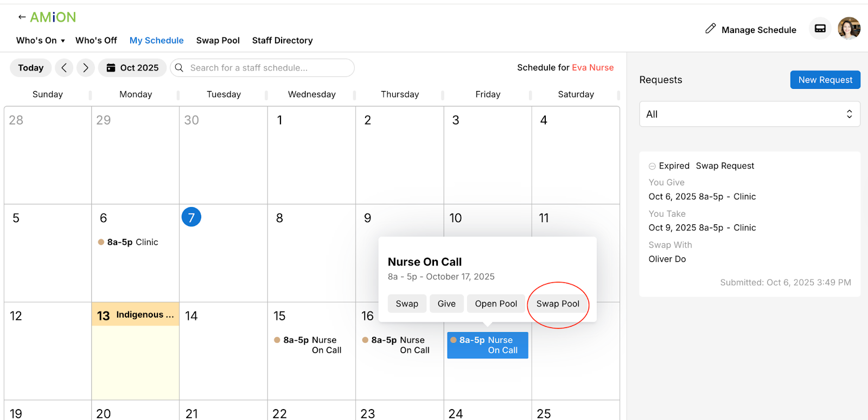Click the New Request button

[825, 80]
